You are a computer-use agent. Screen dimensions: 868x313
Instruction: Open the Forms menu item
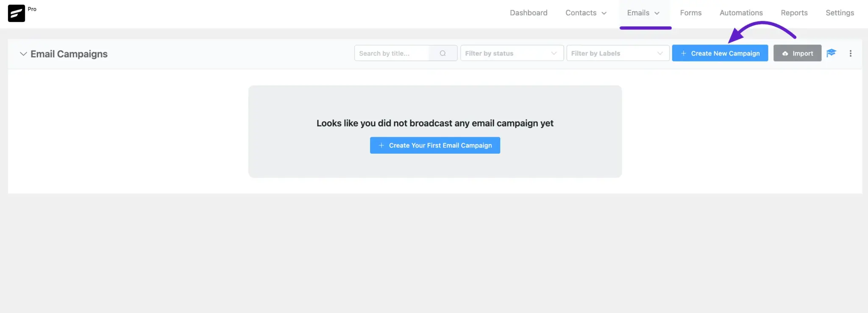tap(690, 13)
